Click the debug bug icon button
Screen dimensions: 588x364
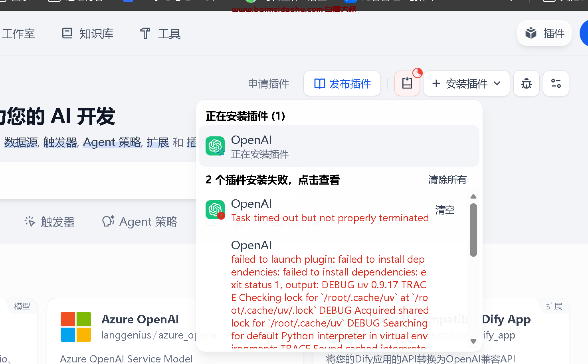coord(527,83)
